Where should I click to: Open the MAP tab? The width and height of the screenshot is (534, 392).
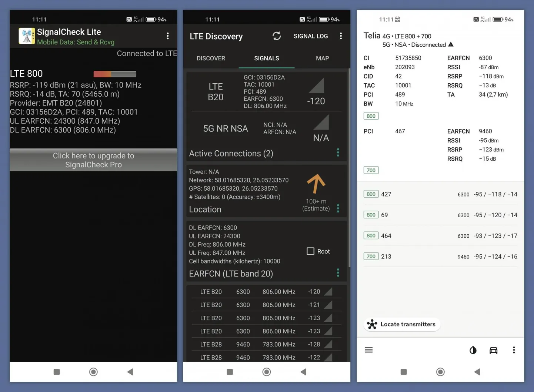(322, 58)
